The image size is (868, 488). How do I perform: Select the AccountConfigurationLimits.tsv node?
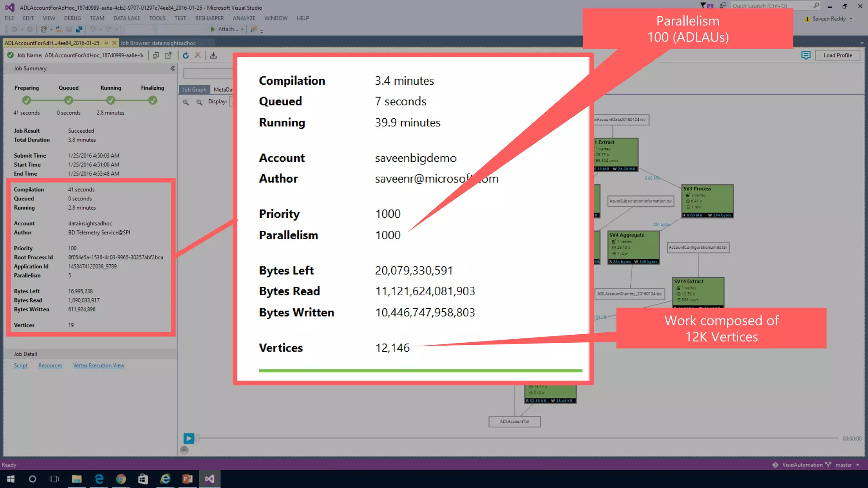click(x=698, y=247)
